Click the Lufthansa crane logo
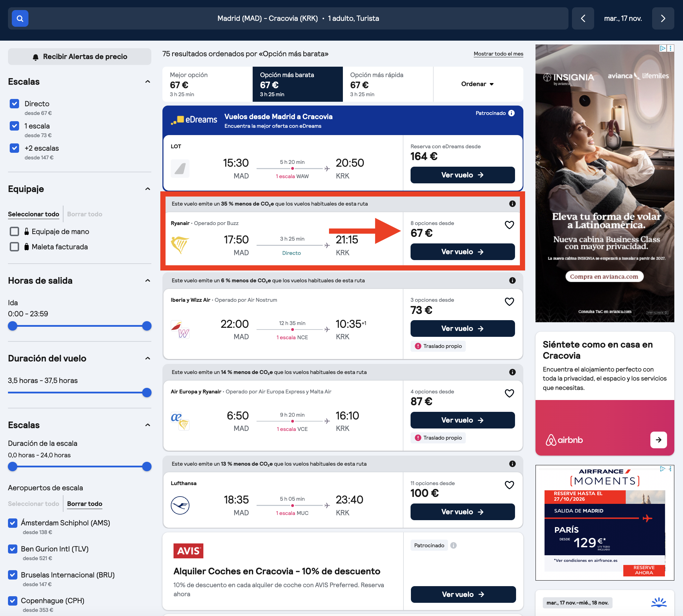Screen dimensions: 683x616 (180, 505)
